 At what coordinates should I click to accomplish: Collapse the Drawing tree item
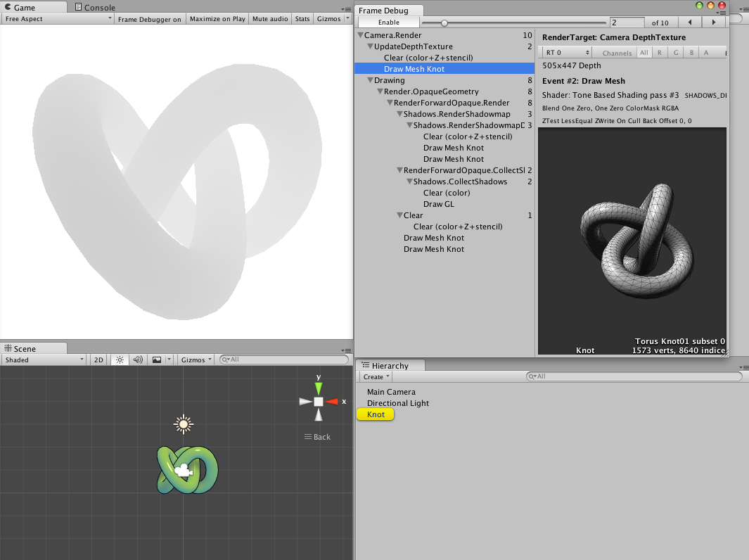(371, 80)
